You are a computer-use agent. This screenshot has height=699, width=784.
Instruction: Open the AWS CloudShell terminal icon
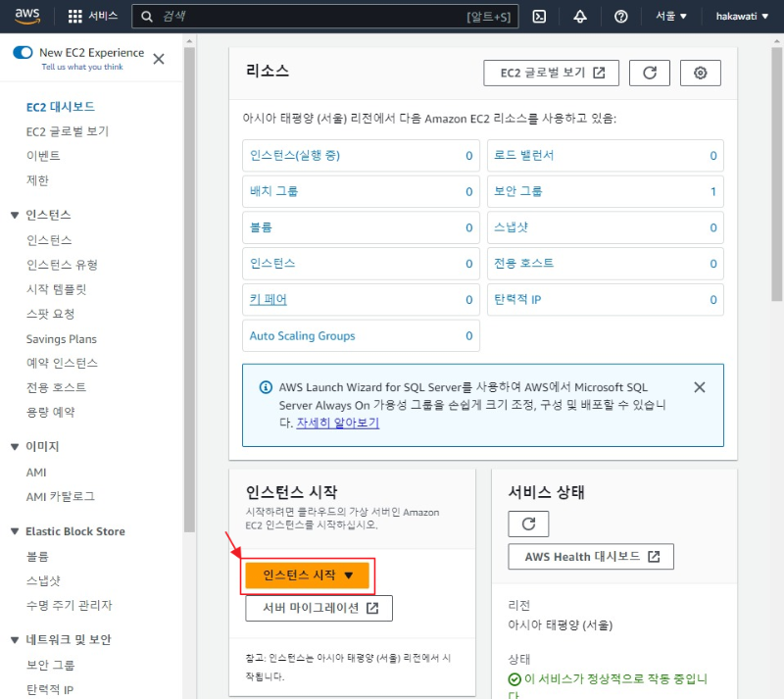(x=539, y=15)
